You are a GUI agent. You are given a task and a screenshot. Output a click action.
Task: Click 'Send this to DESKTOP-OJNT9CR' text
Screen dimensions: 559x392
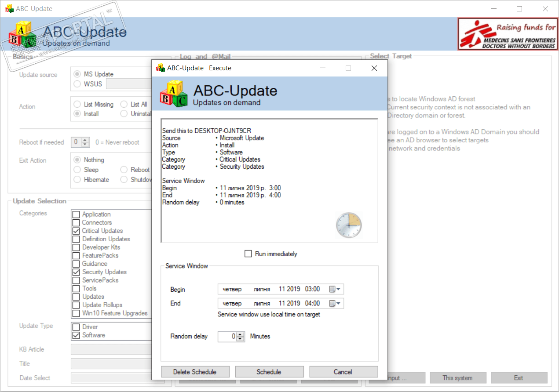[x=207, y=131]
